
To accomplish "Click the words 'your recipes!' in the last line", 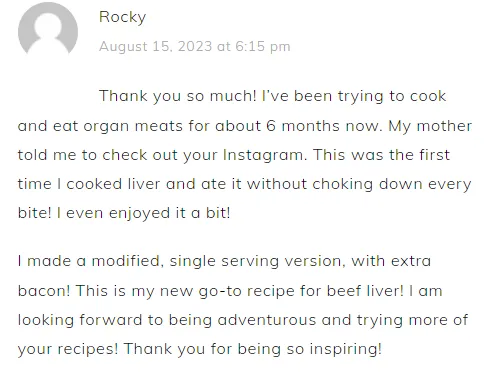I will click(x=68, y=349).
